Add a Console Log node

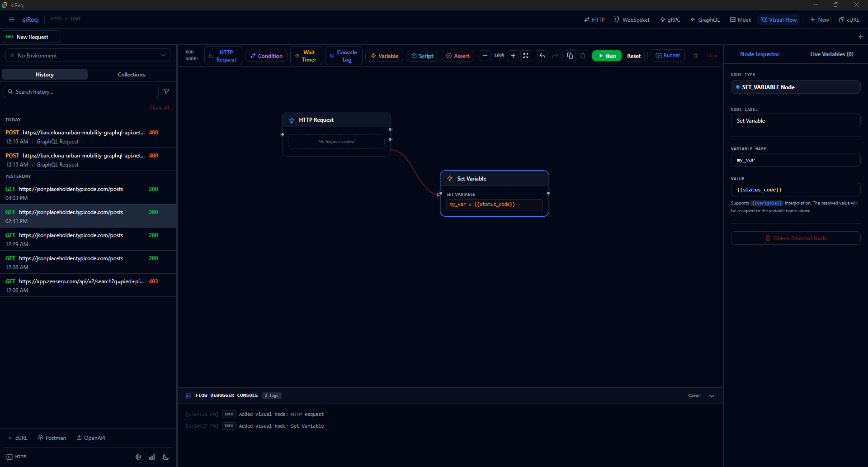[344, 56]
